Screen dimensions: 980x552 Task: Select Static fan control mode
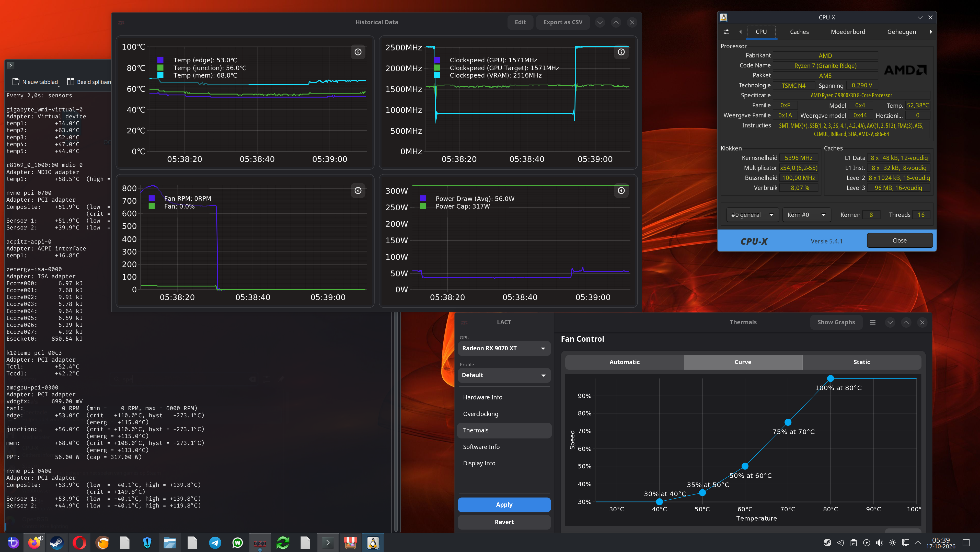tap(862, 362)
